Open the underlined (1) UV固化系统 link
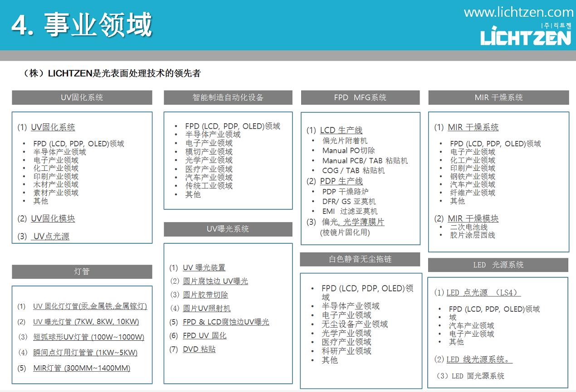Viewport: 576px width, 392px height. pyautogui.click(x=53, y=127)
